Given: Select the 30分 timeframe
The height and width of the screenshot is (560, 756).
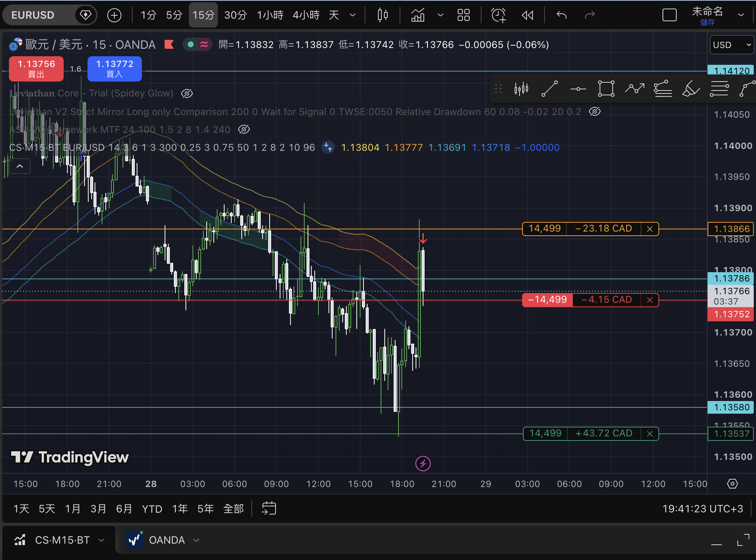Looking at the screenshot, I should 235,15.
